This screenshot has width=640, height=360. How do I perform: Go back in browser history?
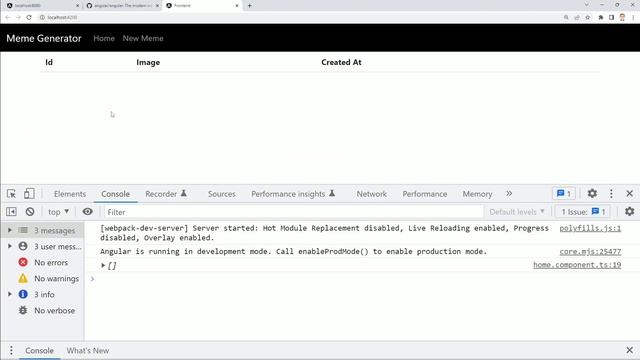[8, 17]
